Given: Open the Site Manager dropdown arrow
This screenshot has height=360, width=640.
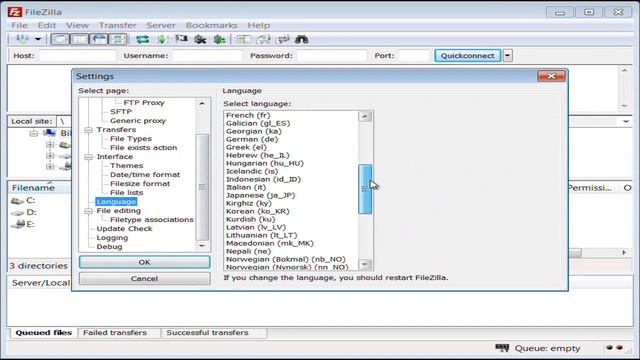Looking at the screenshot, I should click(x=38, y=39).
